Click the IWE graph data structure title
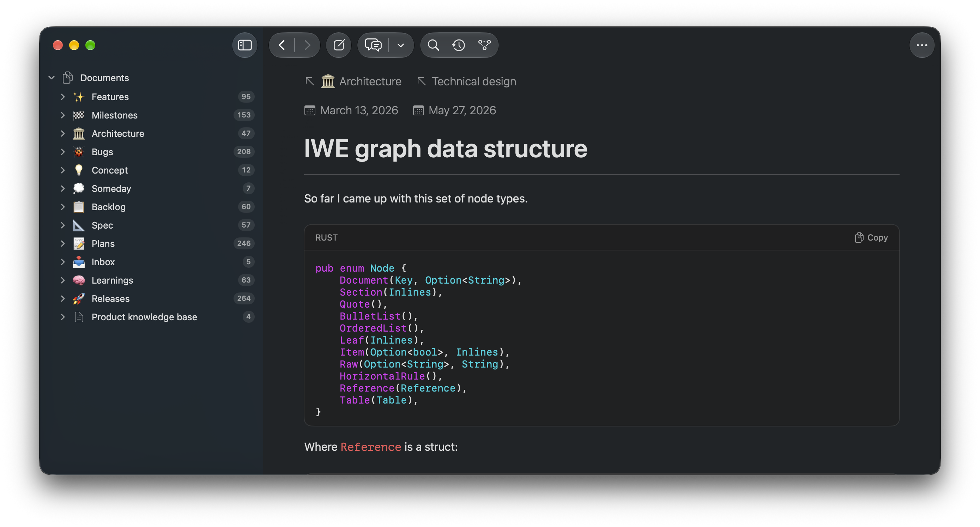The height and width of the screenshot is (527, 980). click(x=446, y=149)
